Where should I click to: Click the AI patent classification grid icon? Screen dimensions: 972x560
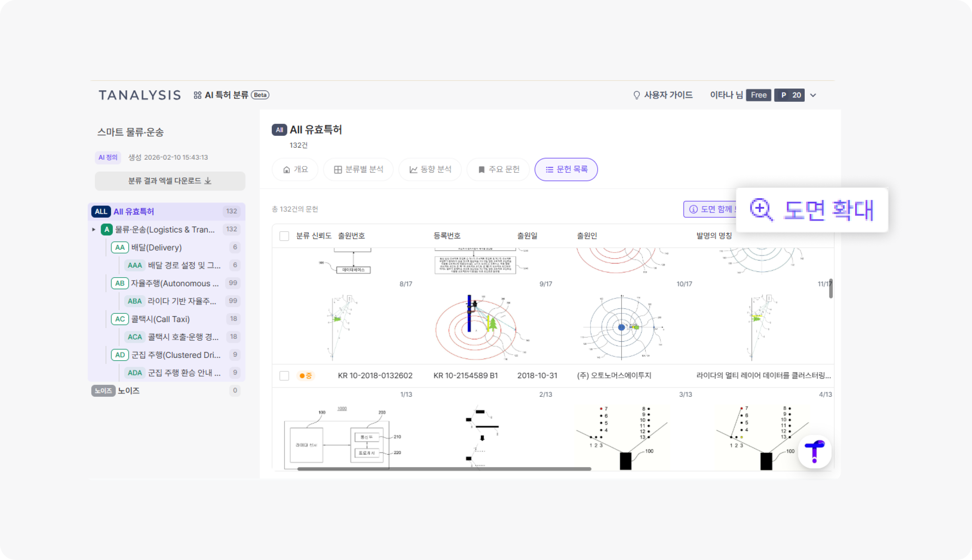click(x=197, y=95)
